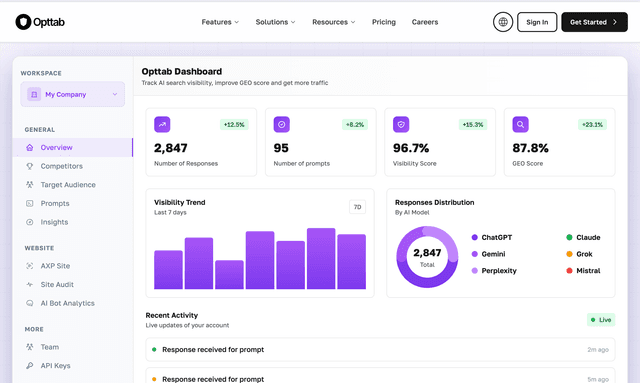Click the +23.1% change badge

coord(592,125)
